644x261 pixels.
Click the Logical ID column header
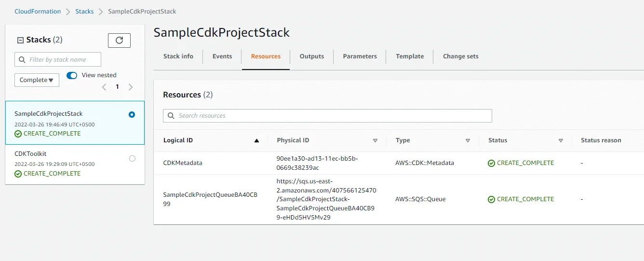point(178,140)
